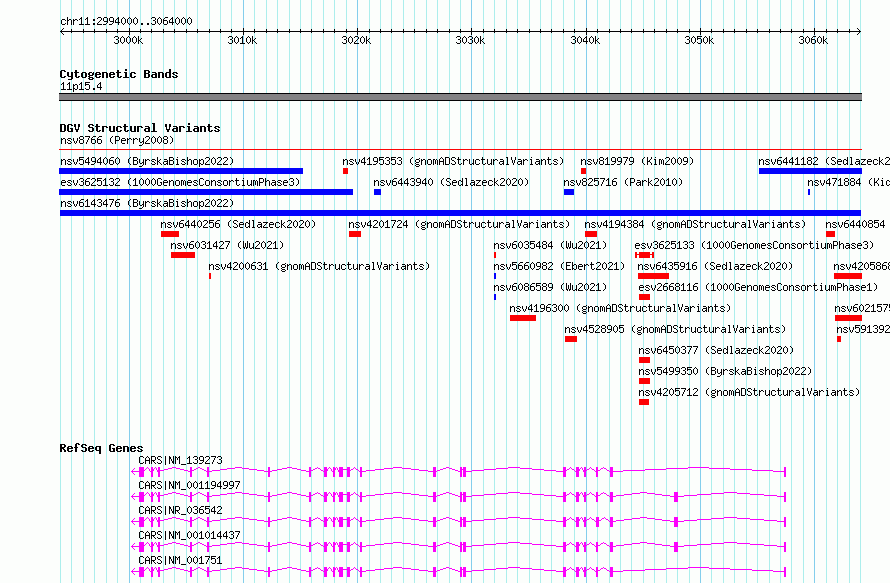
Task: Select the 3040k ruler tick label
Action: [585, 40]
